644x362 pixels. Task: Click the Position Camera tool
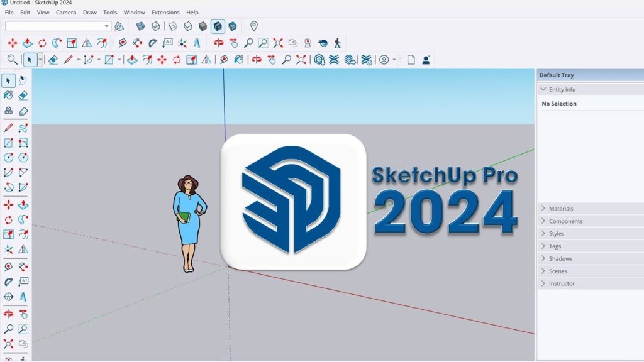[x=308, y=43]
